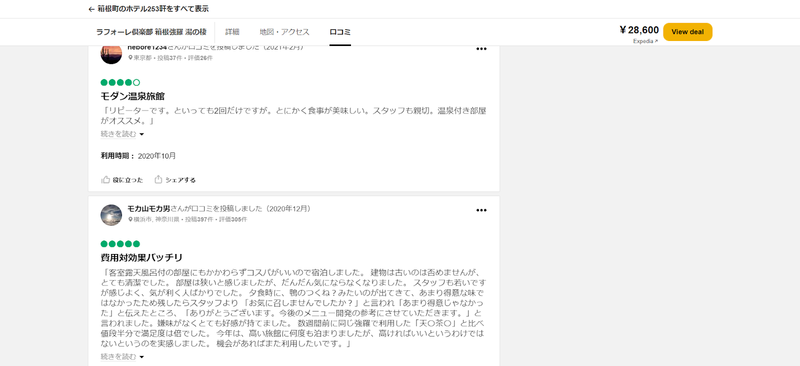This screenshot has height=366, width=800.
Task: Open the 地図・アクセス tab
Action: pos(284,32)
